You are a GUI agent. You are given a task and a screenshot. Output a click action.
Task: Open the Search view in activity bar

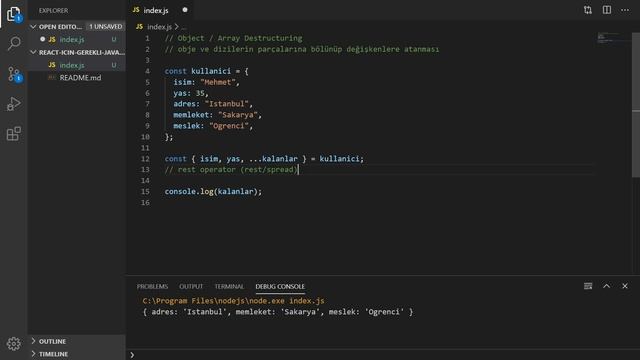click(13, 43)
